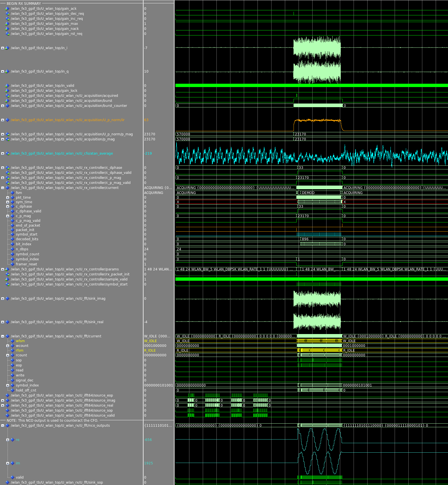The height and width of the screenshot is (485, 448).
Task: Click the DEMOD state in fsm waveform
Action: click(308, 193)
